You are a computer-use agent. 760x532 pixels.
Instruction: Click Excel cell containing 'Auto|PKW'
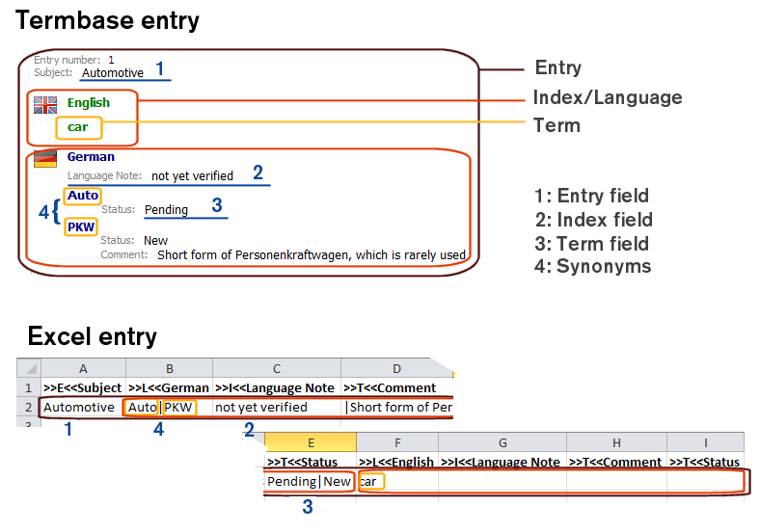169,408
